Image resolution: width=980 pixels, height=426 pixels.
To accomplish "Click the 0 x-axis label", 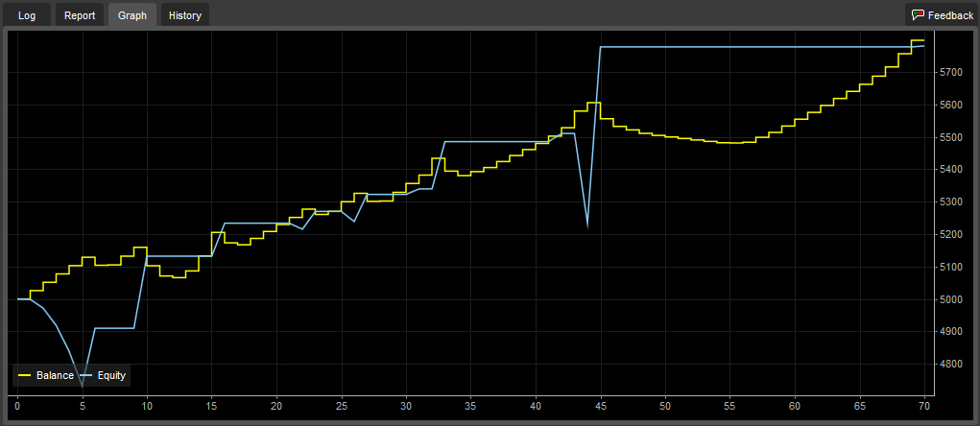I will pyautogui.click(x=17, y=406).
